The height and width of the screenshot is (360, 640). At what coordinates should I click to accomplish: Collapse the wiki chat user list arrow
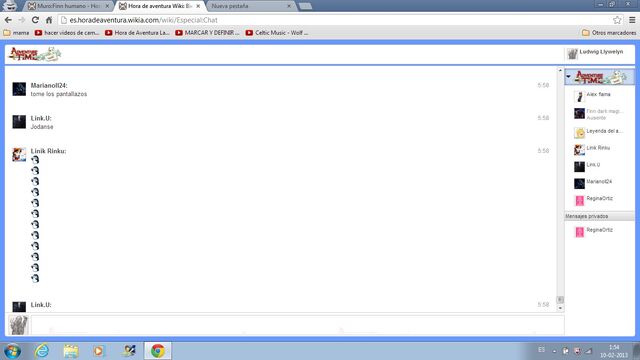[x=568, y=77]
